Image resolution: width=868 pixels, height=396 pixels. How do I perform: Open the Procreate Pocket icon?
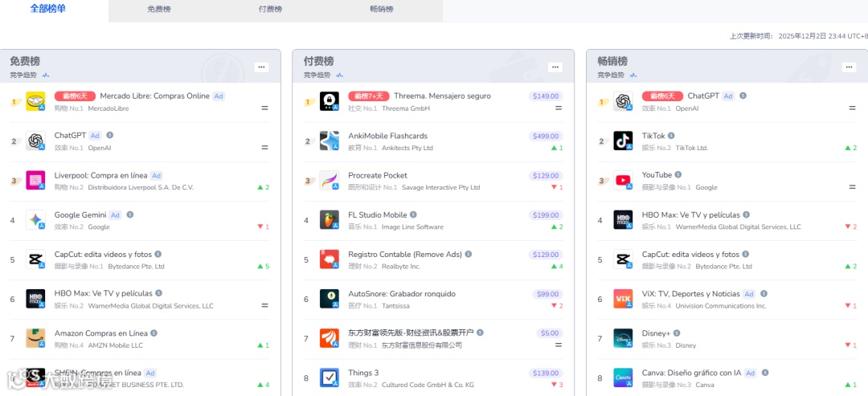coord(330,180)
